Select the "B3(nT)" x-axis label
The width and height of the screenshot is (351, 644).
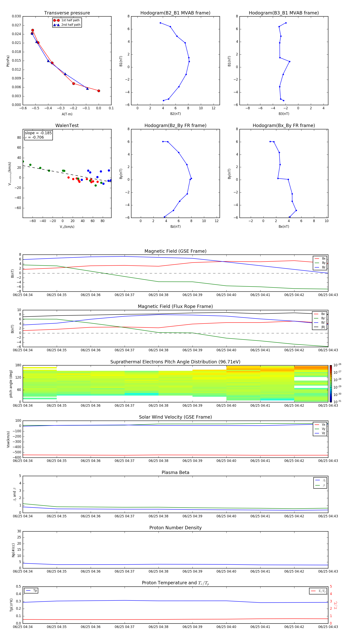[x=284, y=114]
